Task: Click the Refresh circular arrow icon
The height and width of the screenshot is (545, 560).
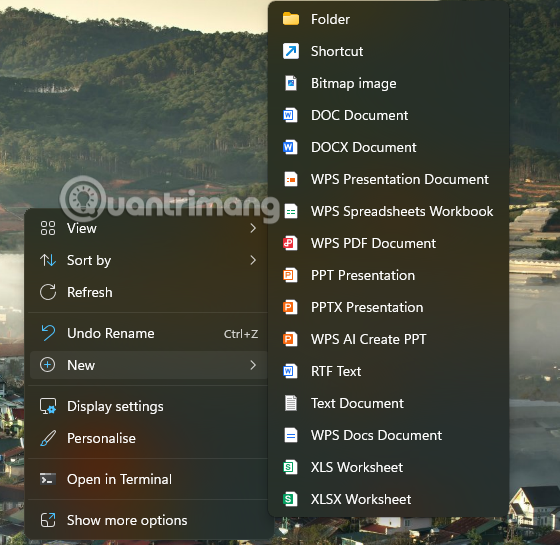Action: [48, 292]
